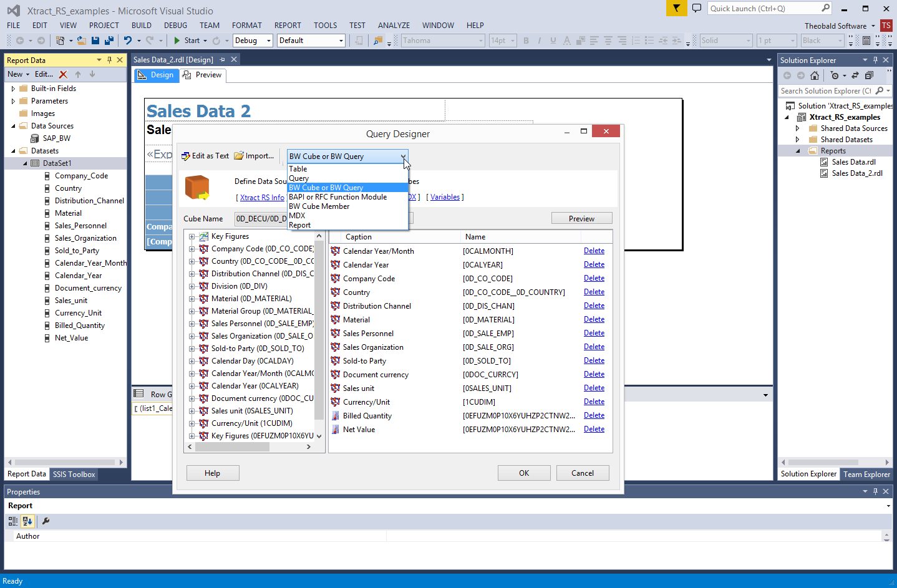Click the Preview button beside Cube Name

point(581,219)
